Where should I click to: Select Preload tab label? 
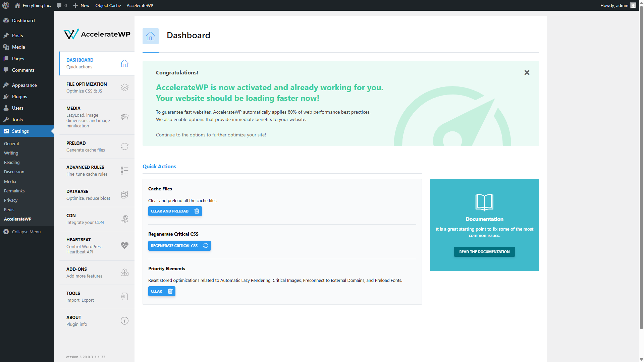pos(76,143)
